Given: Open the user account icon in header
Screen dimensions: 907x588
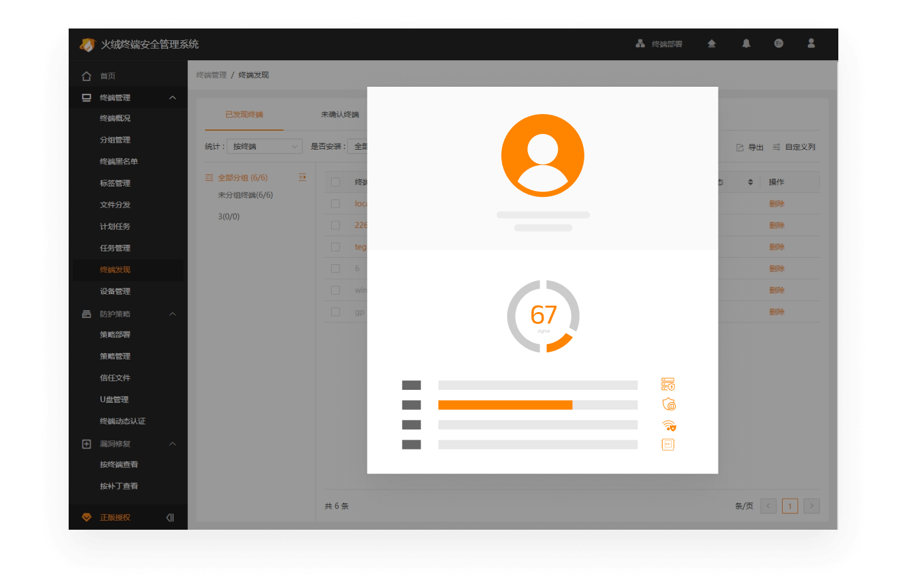Looking at the screenshot, I should (x=811, y=43).
